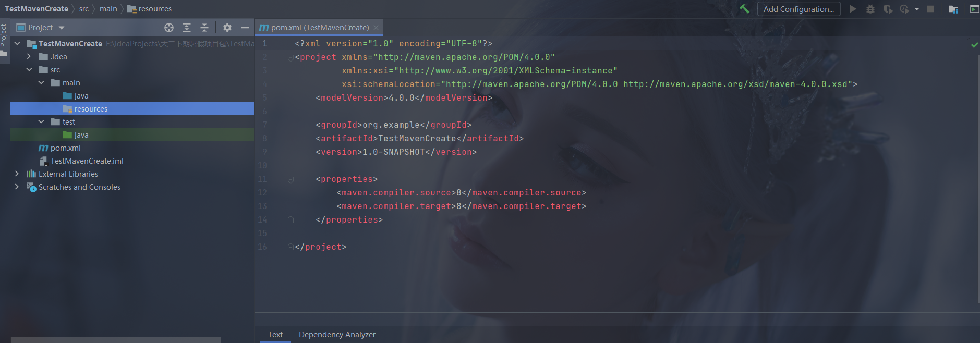
Task: Click the fold end marker at line 14
Action: 291,220
